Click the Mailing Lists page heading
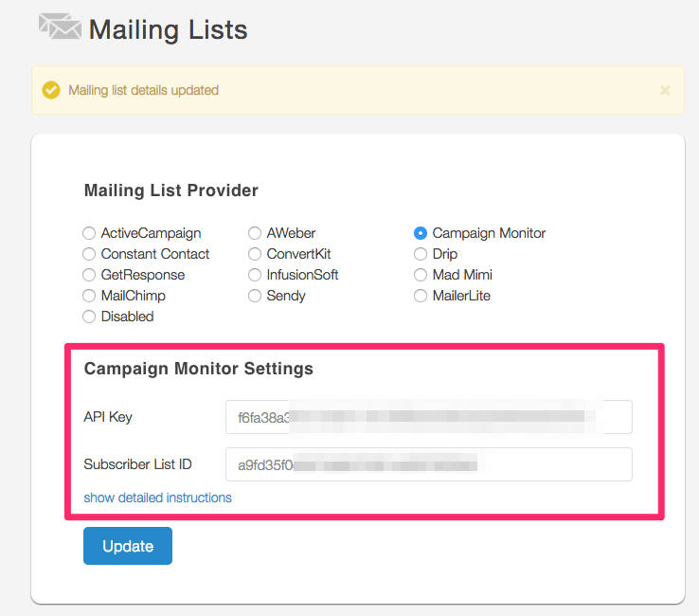 (168, 30)
